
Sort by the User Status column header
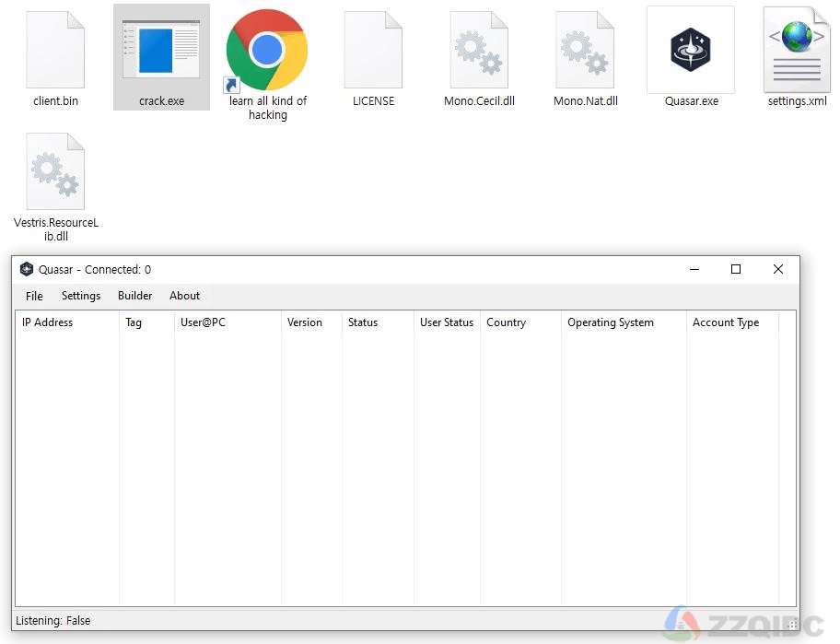pyautogui.click(x=447, y=322)
